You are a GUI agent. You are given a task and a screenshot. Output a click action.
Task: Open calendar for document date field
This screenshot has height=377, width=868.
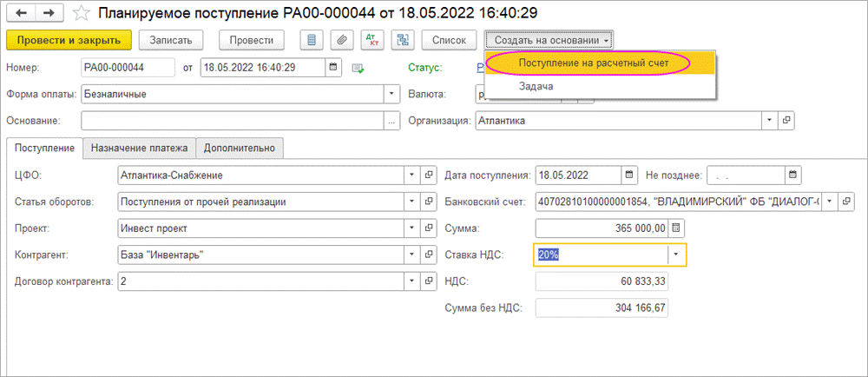(333, 67)
